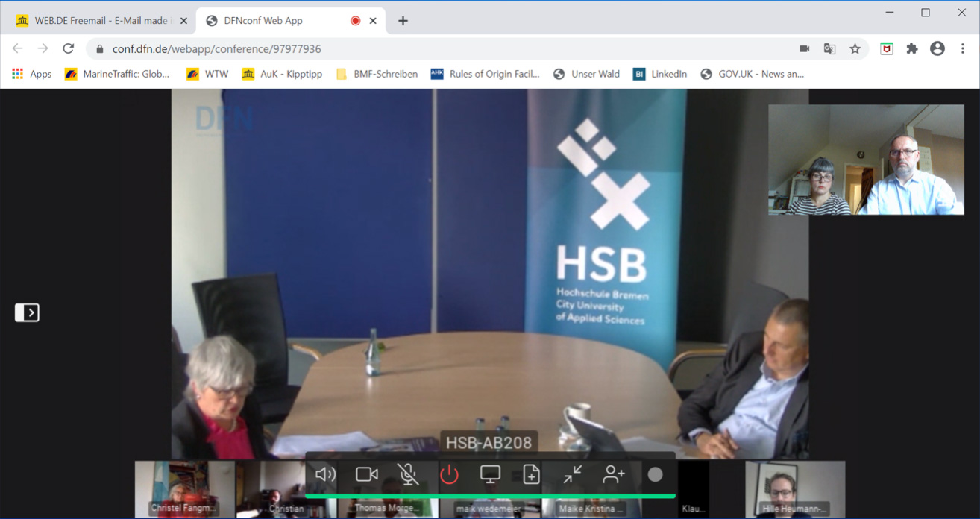
Task: Click the translate page icon
Action: (829, 49)
